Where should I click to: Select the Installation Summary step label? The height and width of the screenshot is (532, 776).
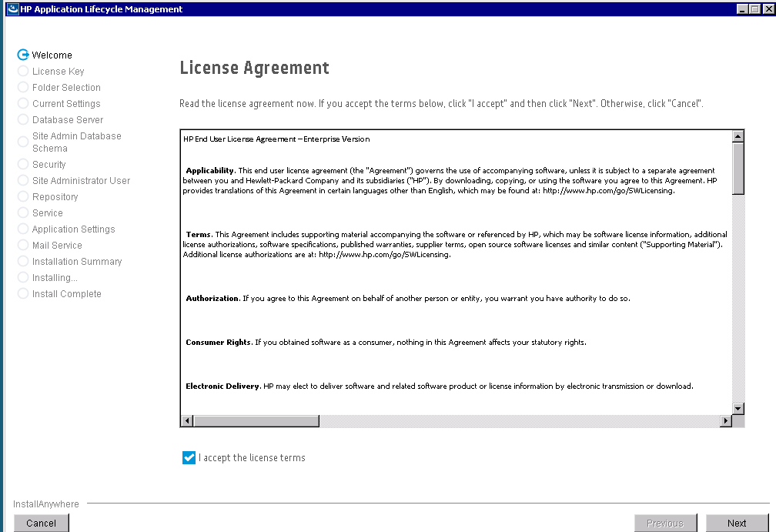(77, 261)
